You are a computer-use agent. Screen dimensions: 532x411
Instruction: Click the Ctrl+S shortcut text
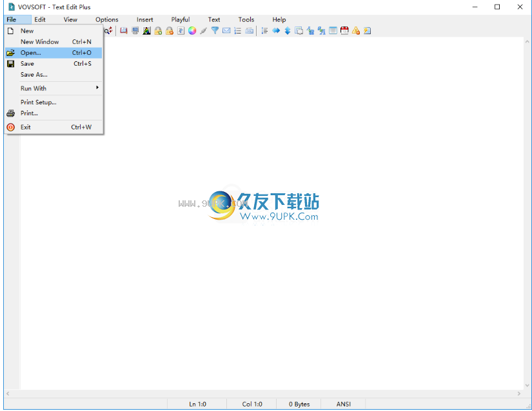pos(83,63)
